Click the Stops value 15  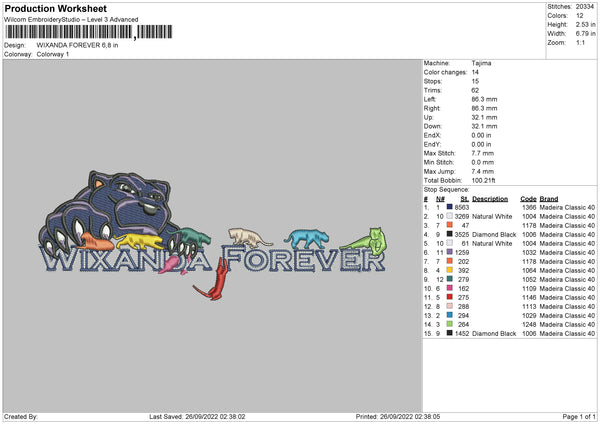coord(475,81)
